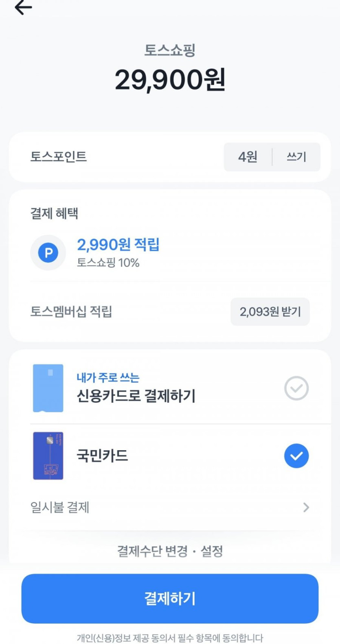This screenshot has width=340, height=644.
Task: Tap the 29,900원 payment amount
Action: pyautogui.click(x=170, y=80)
